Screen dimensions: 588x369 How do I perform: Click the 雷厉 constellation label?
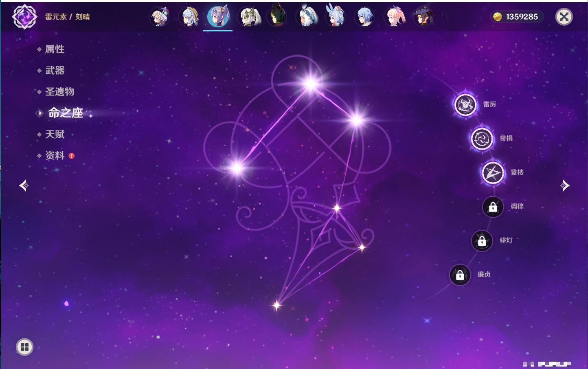click(489, 104)
